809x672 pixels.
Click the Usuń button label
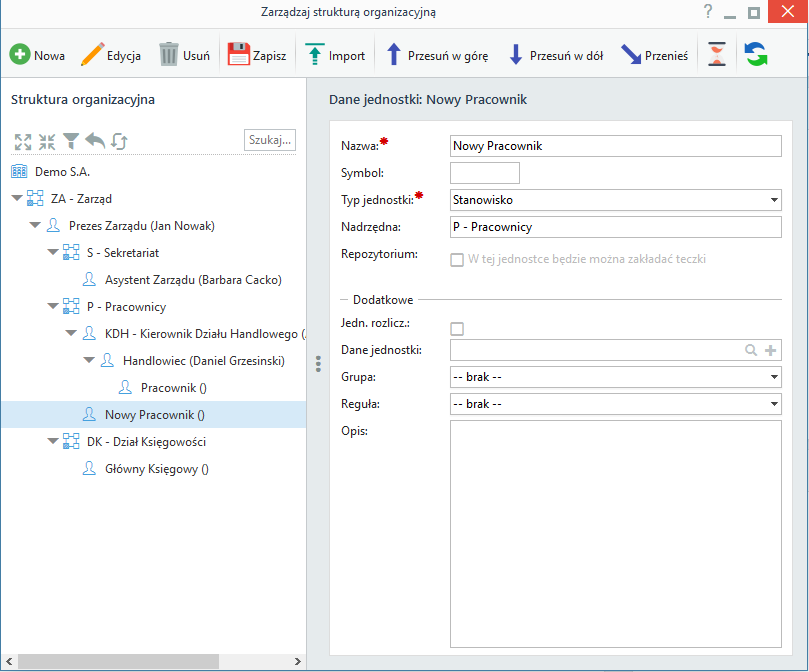point(197,56)
